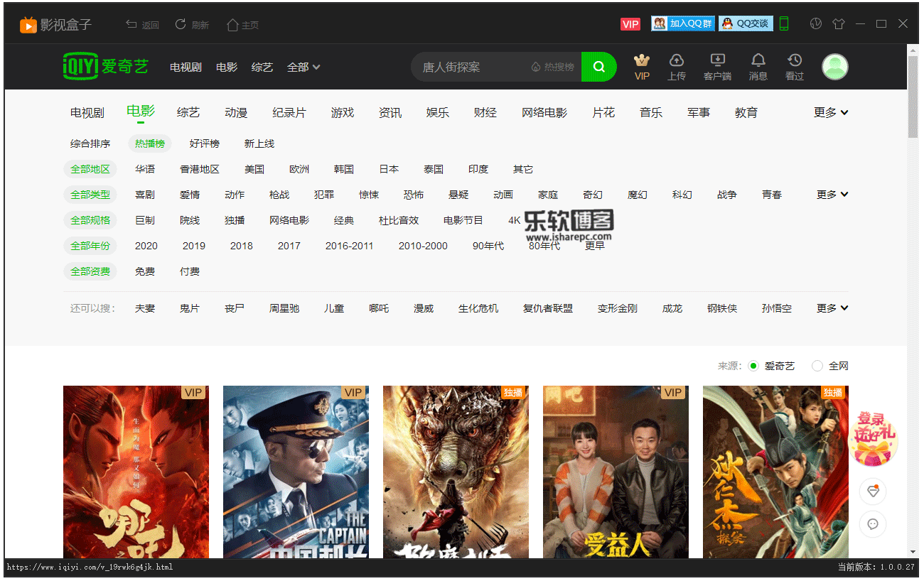Switch to the 电视剧 channel tab
Image resolution: width=924 pixels, height=581 pixels.
[87, 112]
